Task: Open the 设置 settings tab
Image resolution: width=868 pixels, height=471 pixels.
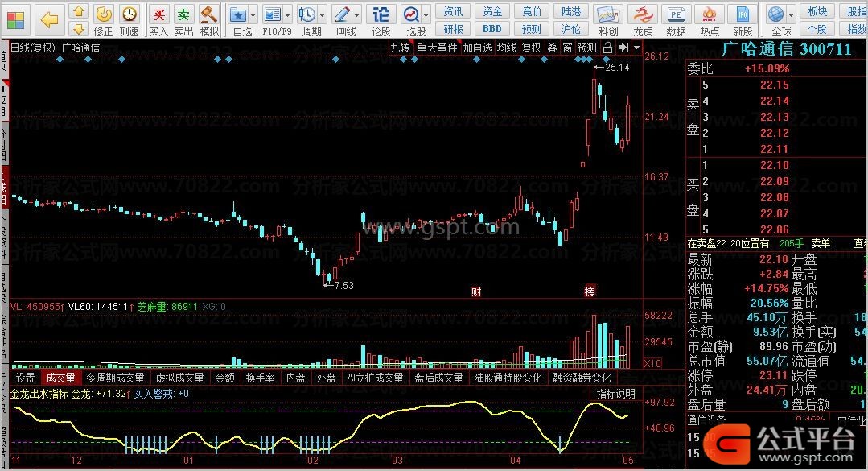Action: pyautogui.click(x=26, y=378)
